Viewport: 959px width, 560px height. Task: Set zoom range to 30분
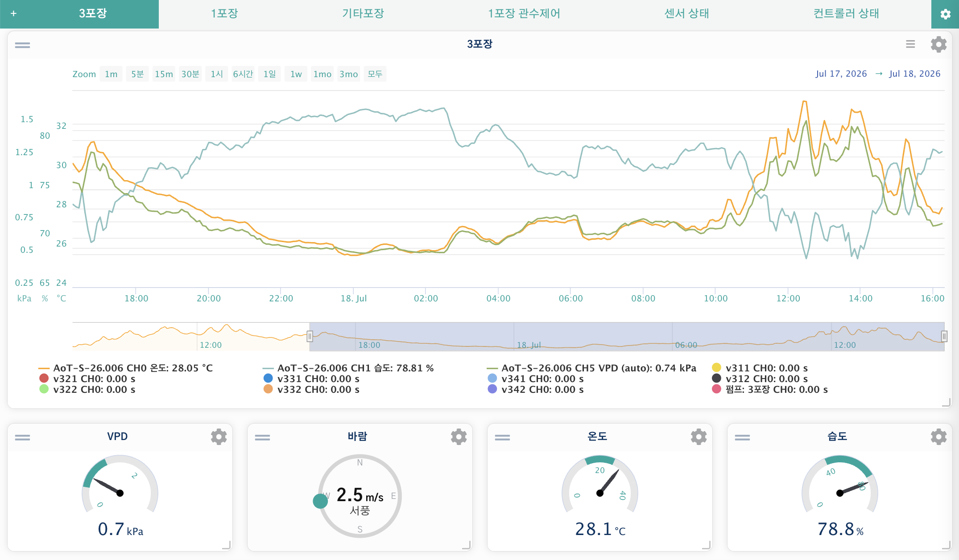190,74
